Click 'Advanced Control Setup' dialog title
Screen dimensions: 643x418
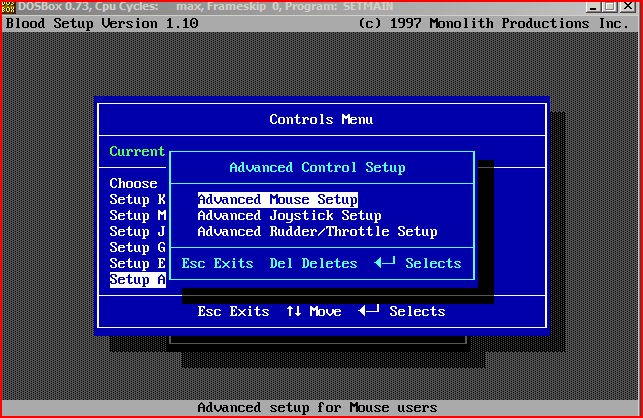317,167
